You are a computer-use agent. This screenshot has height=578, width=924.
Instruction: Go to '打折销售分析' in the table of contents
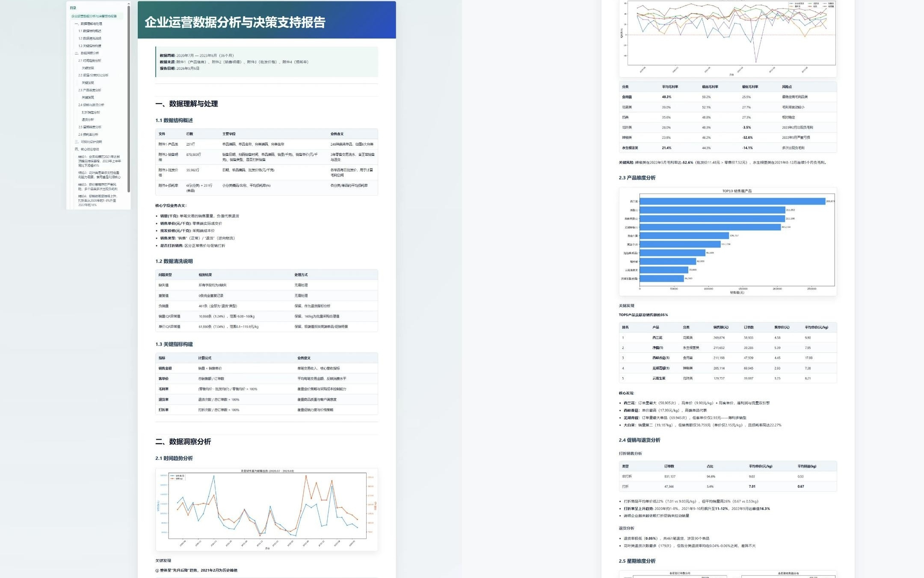point(91,112)
